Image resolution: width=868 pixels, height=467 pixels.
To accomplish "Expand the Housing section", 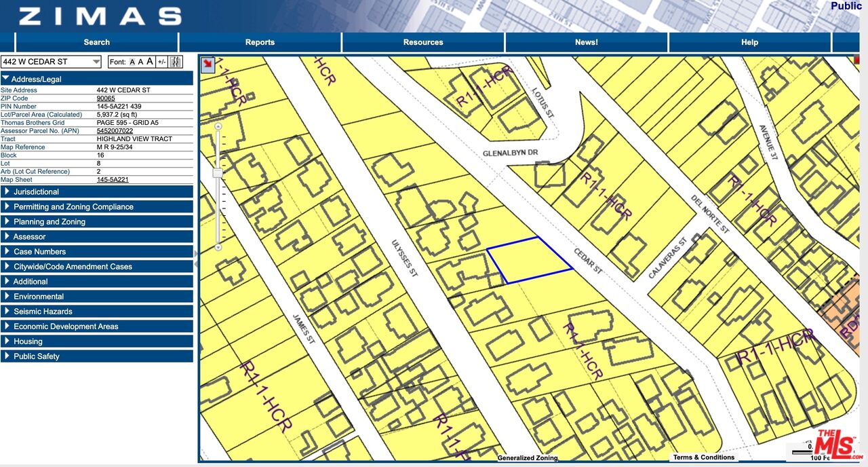I will pos(97,341).
